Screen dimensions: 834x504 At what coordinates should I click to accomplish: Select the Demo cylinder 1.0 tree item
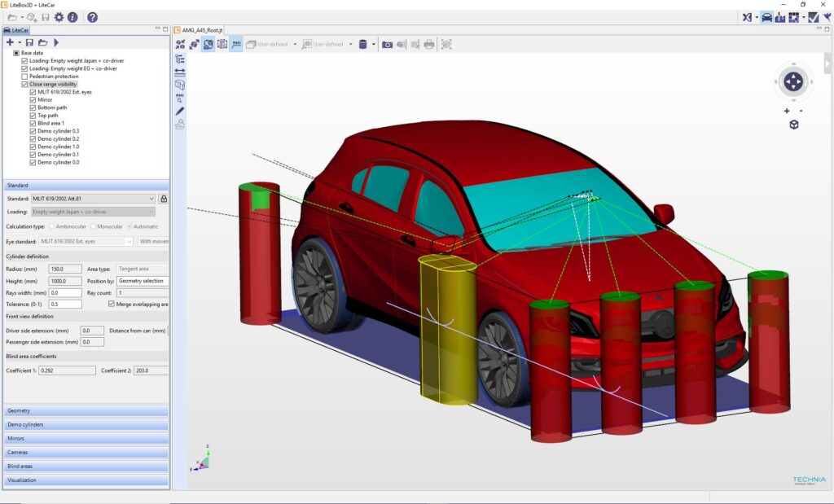tap(59, 147)
